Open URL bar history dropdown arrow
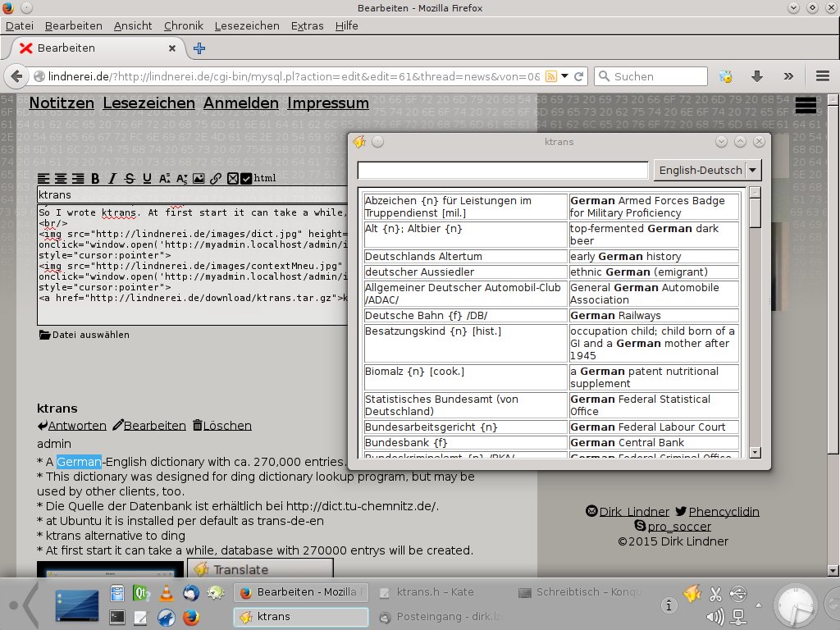Screen dimensions: 840x630 (x=564, y=76)
